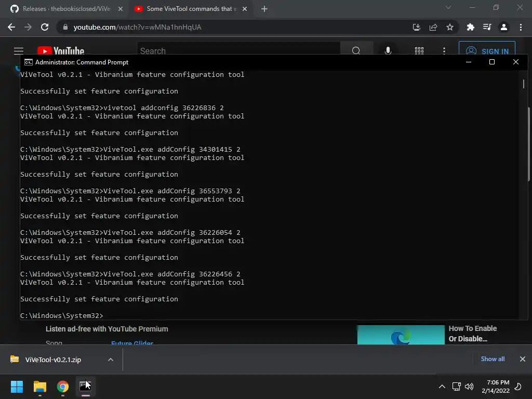Open the Windows Start menu
The height and width of the screenshot is (399, 532).
click(17, 387)
